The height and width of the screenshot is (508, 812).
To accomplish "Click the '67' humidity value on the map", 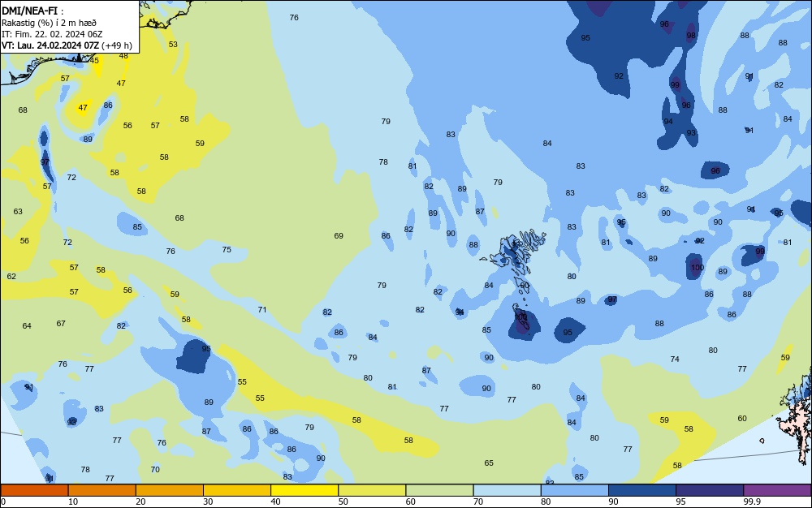I will click(x=61, y=323).
